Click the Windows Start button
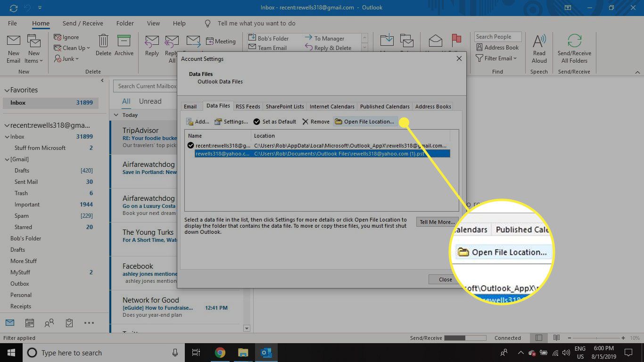Image resolution: width=644 pixels, height=362 pixels. (11, 353)
